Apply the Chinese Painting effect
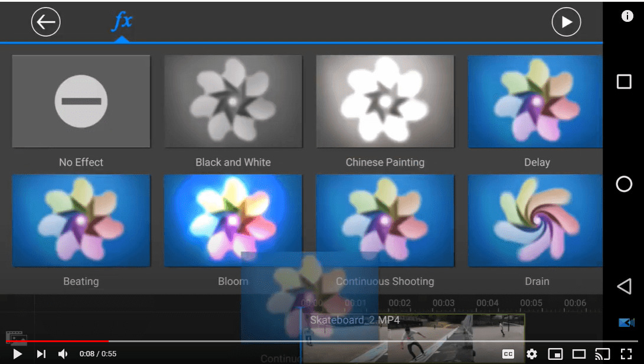This screenshot has width=644, height=364. tap(385, 101)
